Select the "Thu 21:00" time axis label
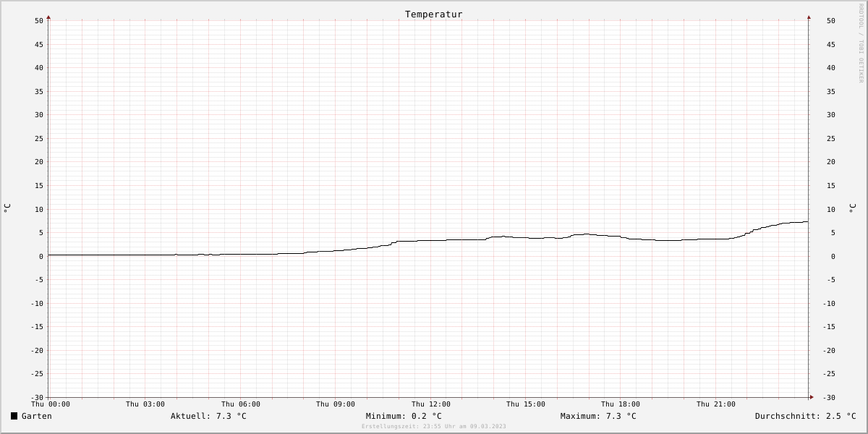The width and height of the screenshot is (868, 434). (716, 404)
